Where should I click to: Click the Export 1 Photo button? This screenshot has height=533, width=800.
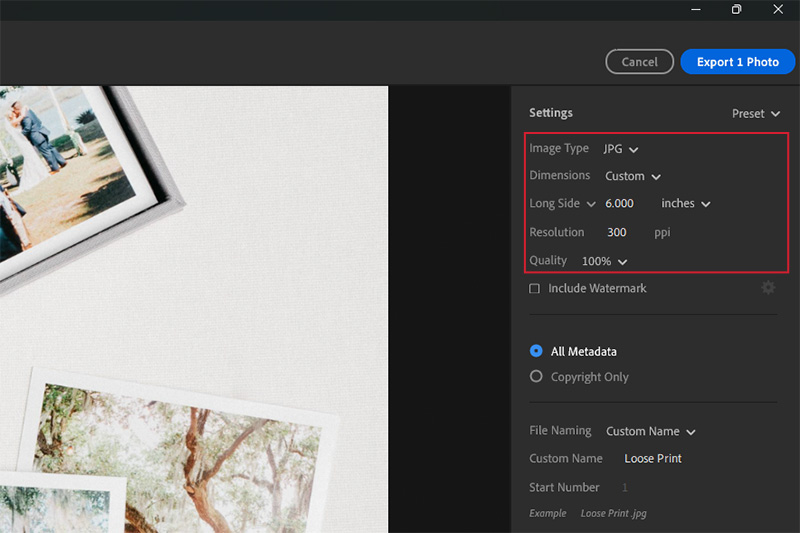click(x=737, y=62)
